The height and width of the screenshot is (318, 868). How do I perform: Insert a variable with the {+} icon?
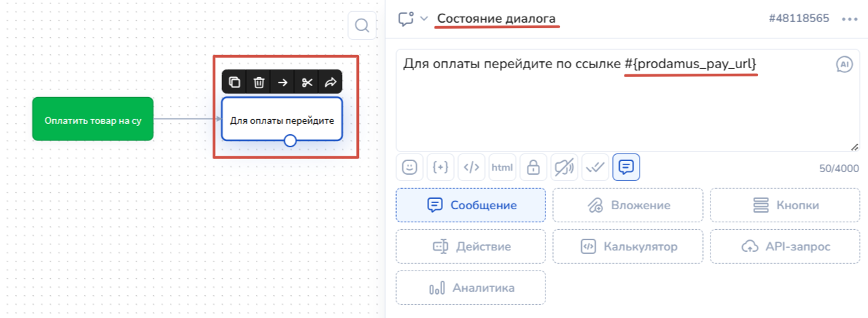[440, 167]
